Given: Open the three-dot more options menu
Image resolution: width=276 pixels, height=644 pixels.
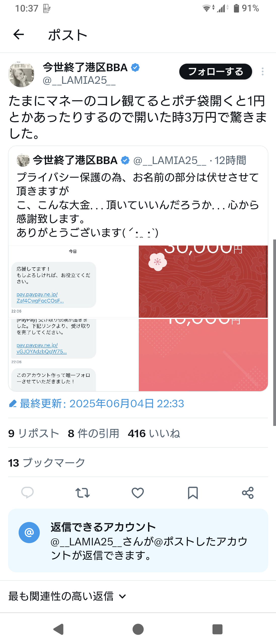Looking at the screenshot, I should click(263, 71).
